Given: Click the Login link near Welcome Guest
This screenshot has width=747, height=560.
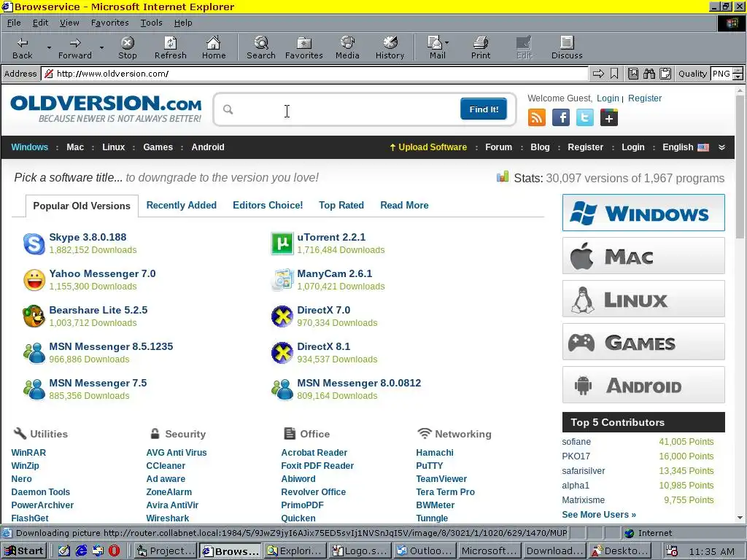Looking at the screenshot, I should tap(608, 98).
